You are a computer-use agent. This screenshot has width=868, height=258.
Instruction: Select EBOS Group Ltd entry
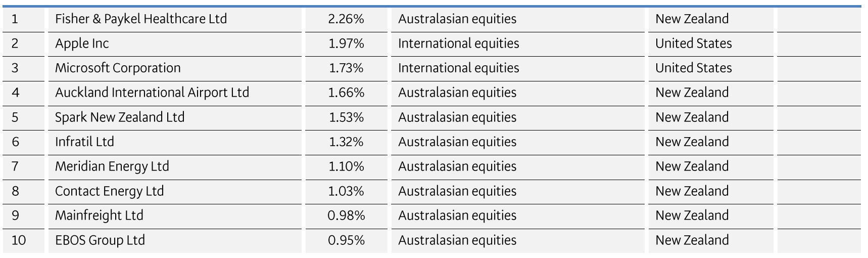100,240
